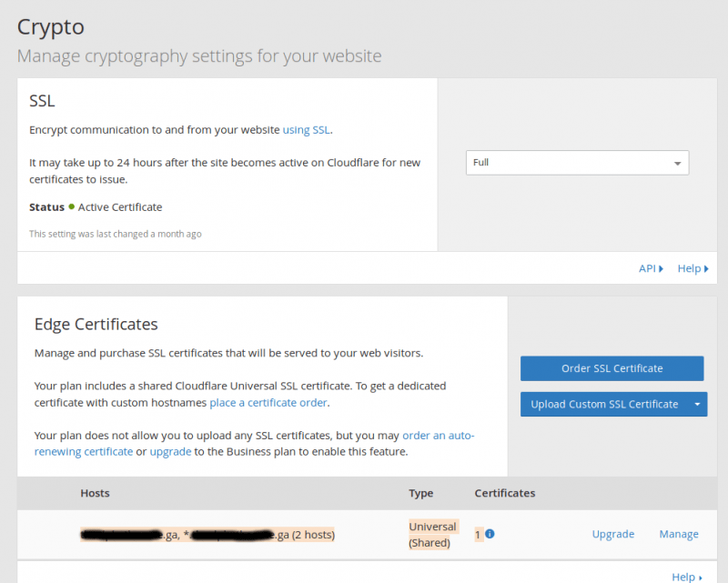Screen dimensions: 728x583
Task: Expand the Upload Custom SSL Certificate arrow
Action: point(697,405)
